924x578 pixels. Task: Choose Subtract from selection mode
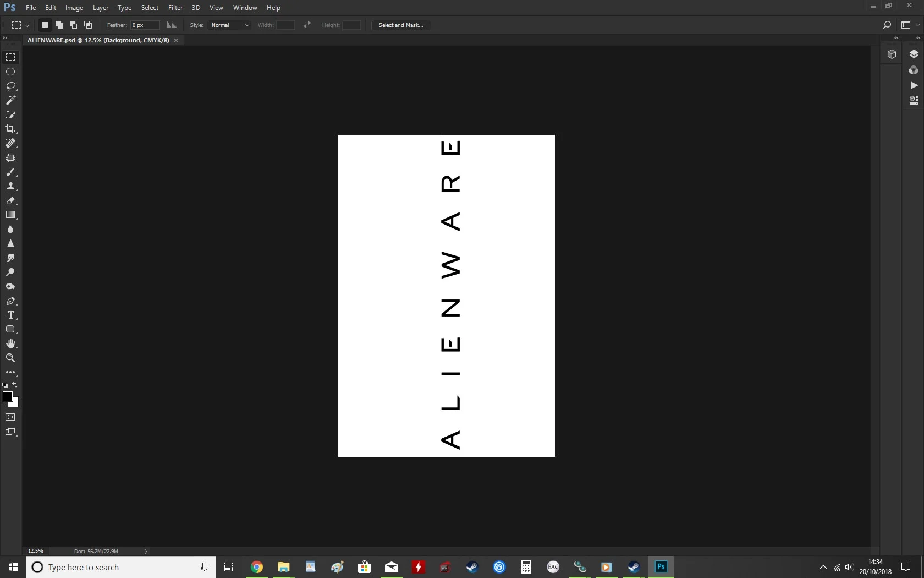pyautogui.click(x=74, y=25)
